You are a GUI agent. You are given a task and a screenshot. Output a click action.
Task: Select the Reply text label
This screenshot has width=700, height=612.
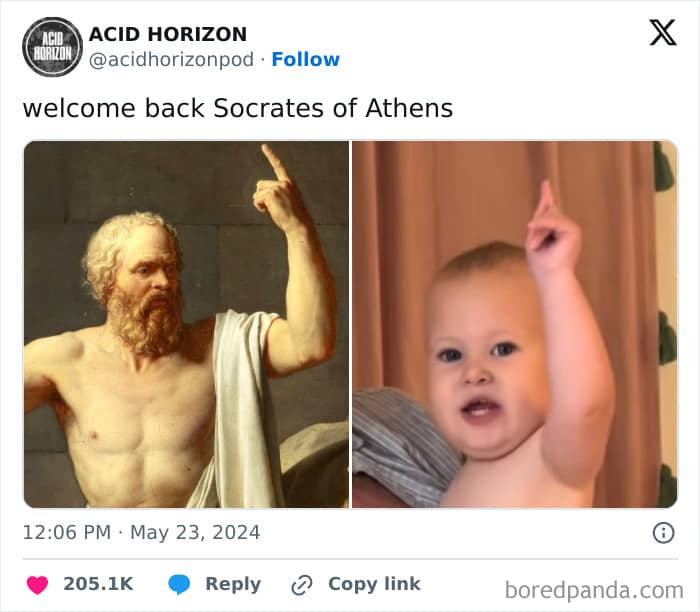tap(233, 584)
